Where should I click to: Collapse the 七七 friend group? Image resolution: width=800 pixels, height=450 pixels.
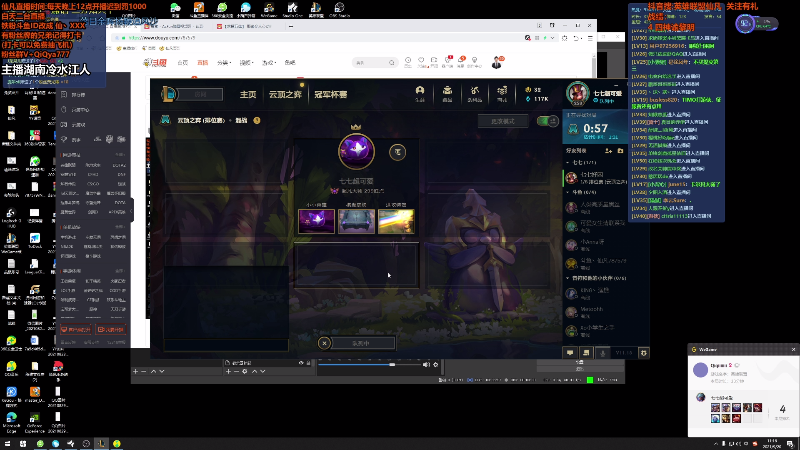coord(568,162)
